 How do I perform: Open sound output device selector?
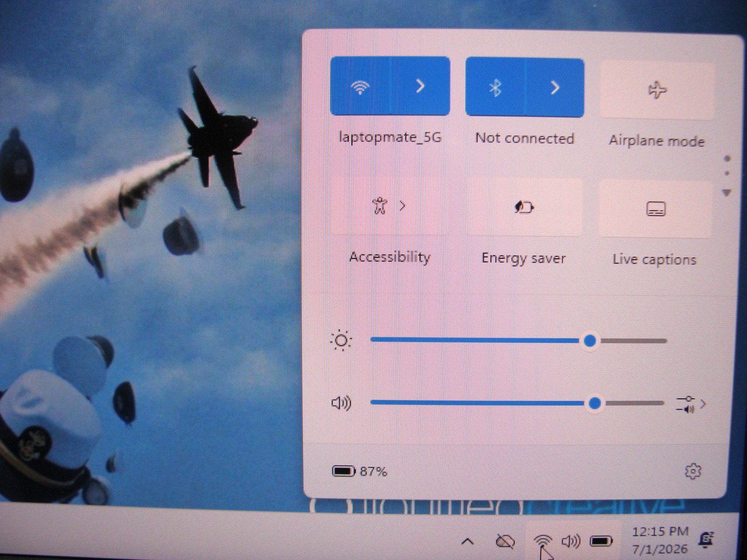point(691,404)
